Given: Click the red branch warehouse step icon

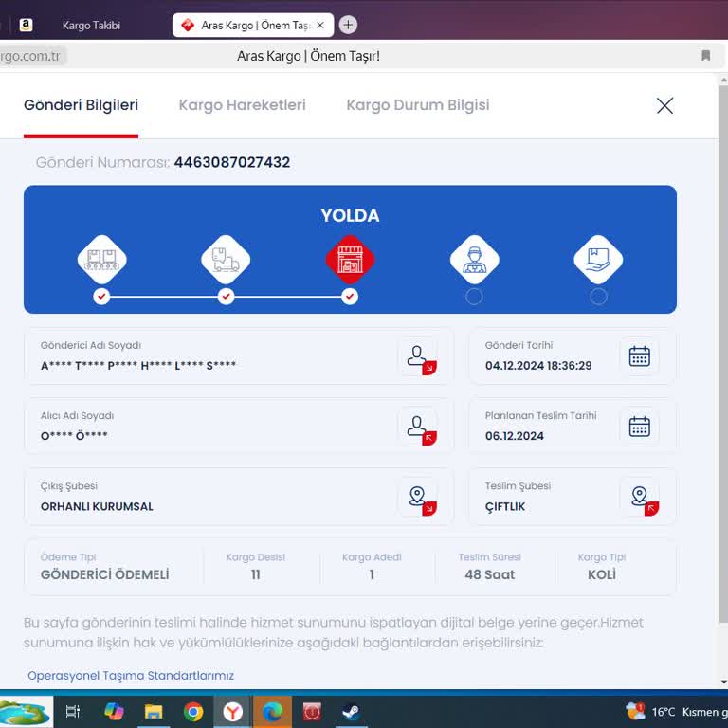Looking at the screenshot, I should click(350, 260).
